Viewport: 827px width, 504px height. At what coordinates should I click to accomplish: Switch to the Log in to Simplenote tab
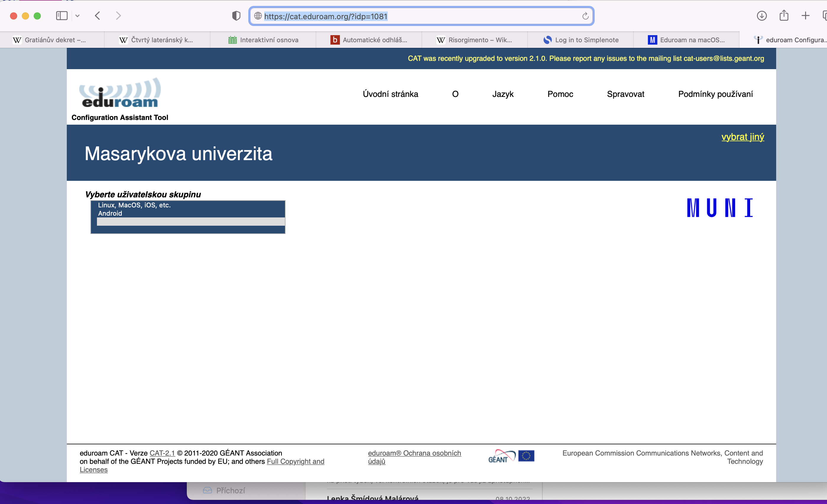581,40
